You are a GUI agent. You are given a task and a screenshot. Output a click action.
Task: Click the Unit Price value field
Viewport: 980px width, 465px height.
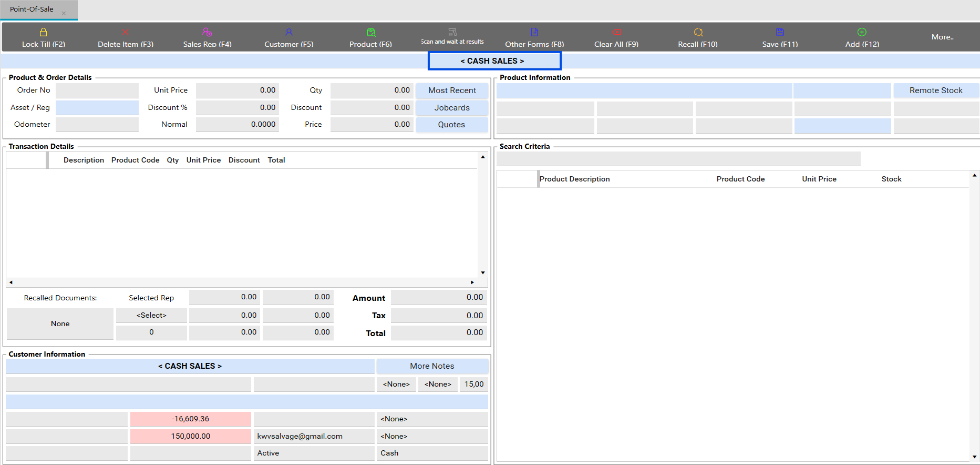(x=237, y=90)
